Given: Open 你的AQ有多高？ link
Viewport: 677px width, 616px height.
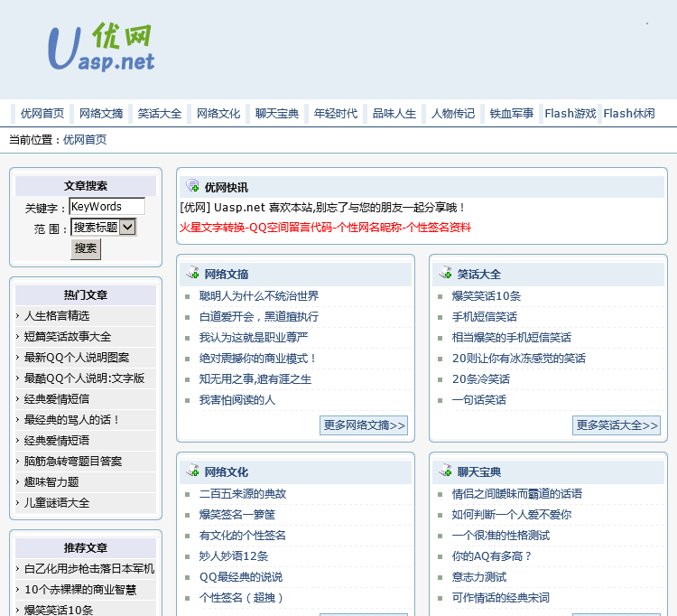Looking at the screenshot, I should tap(492, 556).
